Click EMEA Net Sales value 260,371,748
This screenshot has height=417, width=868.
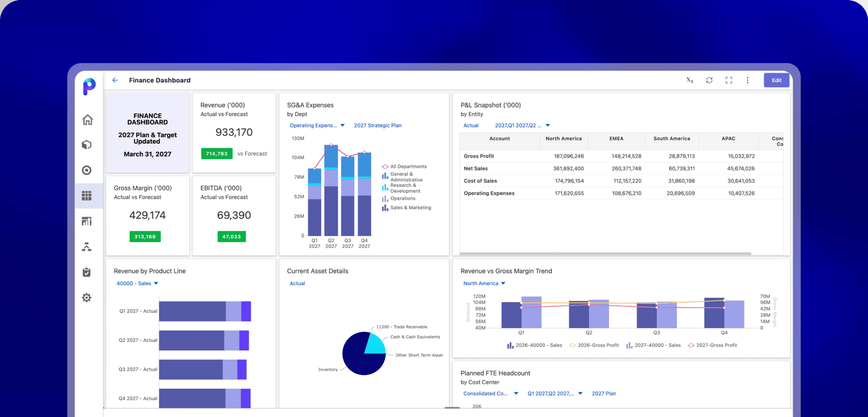tap(626, 169)
